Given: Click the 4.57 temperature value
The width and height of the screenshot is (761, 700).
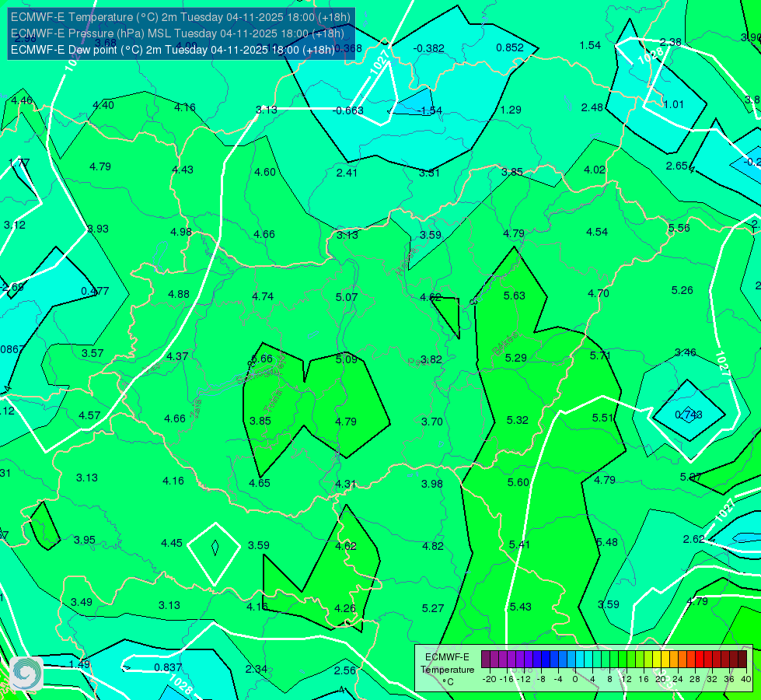Looking at the screenshot, I should click(x=90, y=415).
